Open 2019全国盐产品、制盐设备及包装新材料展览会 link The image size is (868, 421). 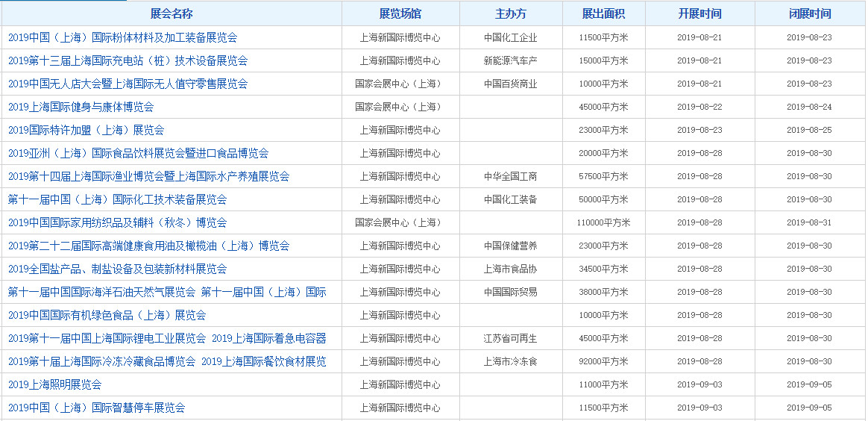coord(117,269)
